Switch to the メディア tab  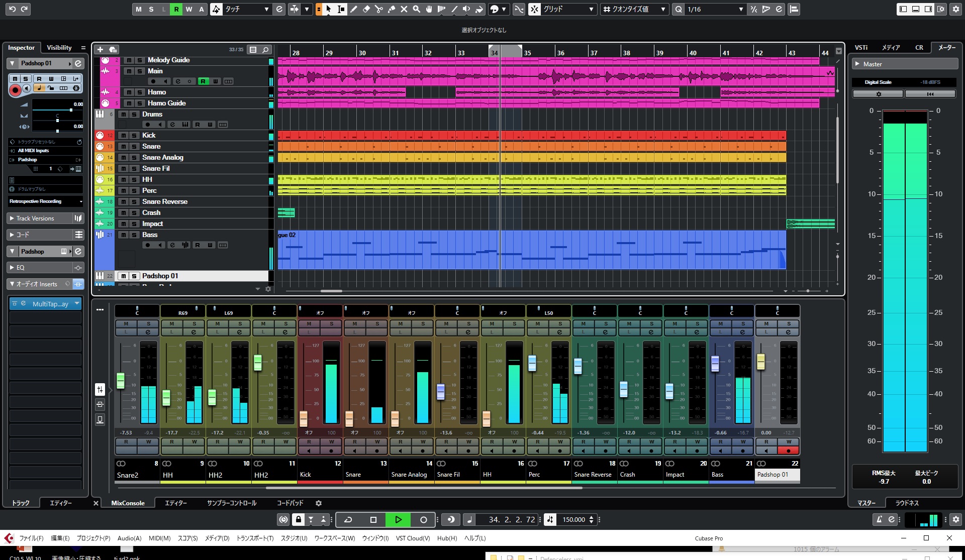coord(891,48)
